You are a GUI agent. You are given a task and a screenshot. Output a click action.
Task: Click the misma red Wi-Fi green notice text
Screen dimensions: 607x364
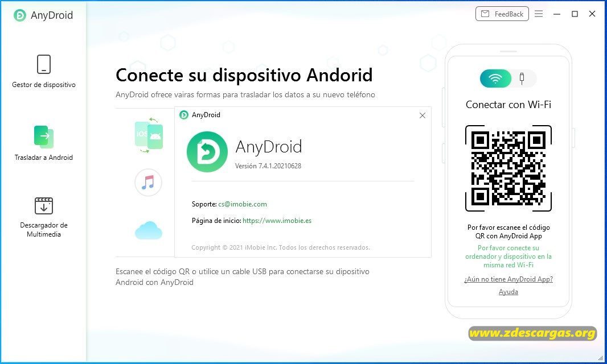point(508,257)
